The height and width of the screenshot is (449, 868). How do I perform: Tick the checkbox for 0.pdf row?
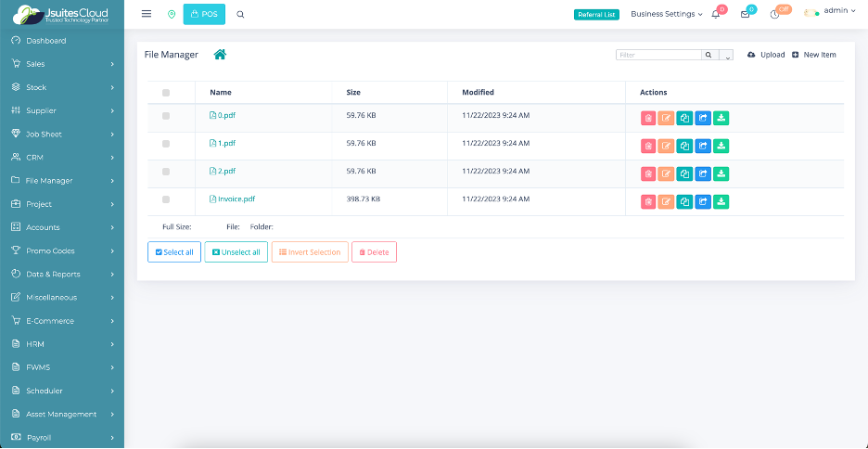(x=166, y=116)
